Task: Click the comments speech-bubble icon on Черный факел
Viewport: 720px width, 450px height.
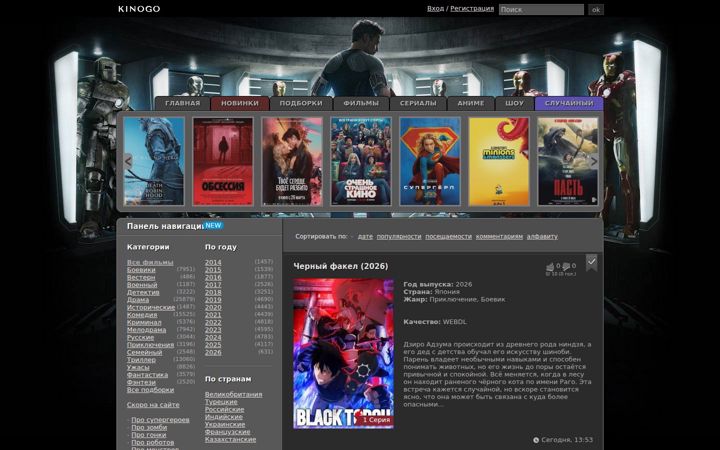Action: [566, 266]
